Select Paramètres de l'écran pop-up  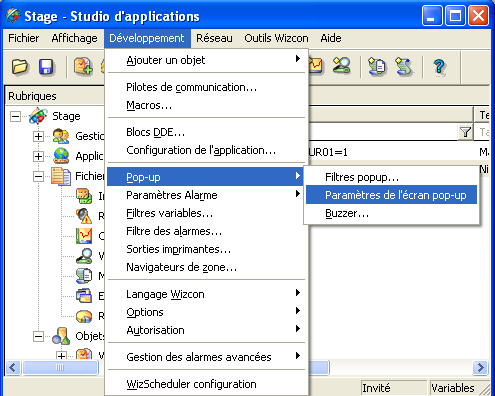click(x=391, y=195)
